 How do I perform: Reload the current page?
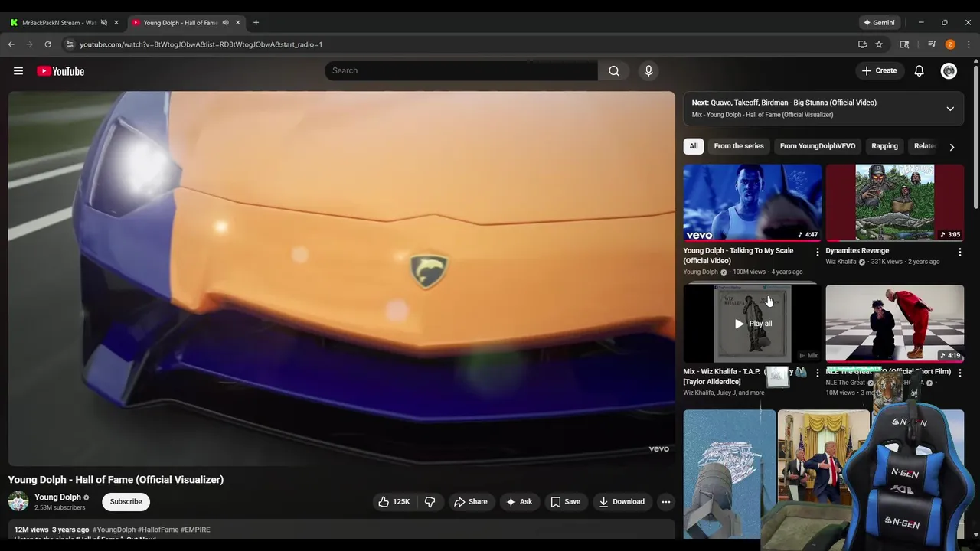[47, 44]
